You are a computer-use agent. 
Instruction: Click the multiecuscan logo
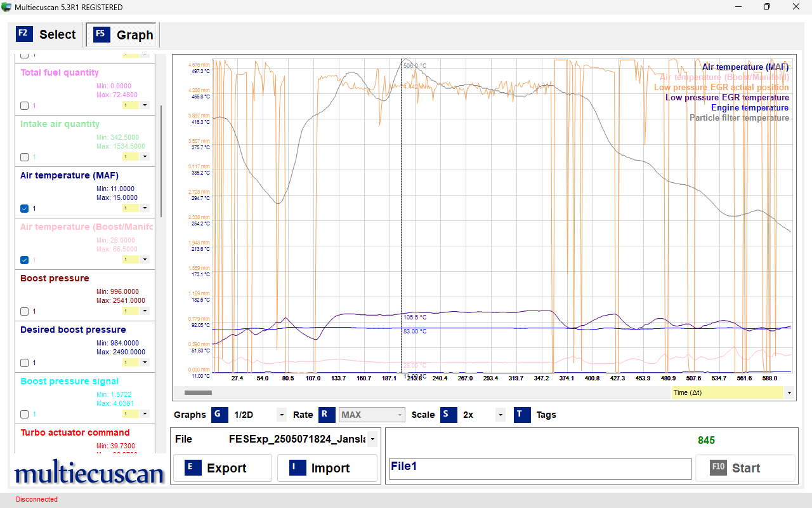coord(89,473)
